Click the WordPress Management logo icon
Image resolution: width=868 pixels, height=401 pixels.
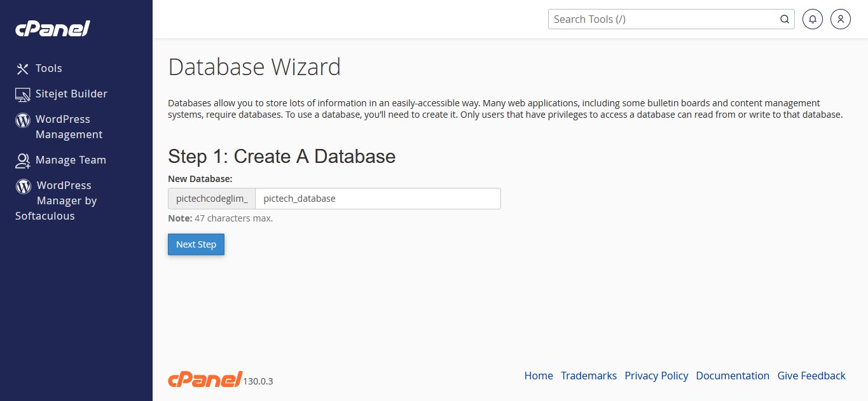[23, 120]
